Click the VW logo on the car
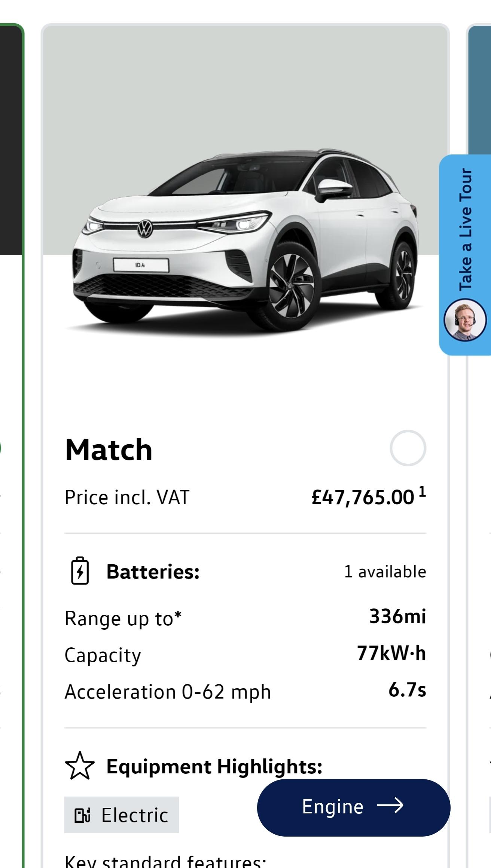 click(x=145, y=228)
